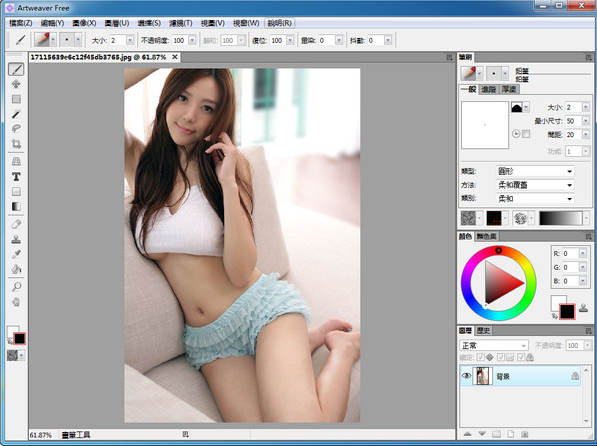Select the Text tool

coord(16,177)
